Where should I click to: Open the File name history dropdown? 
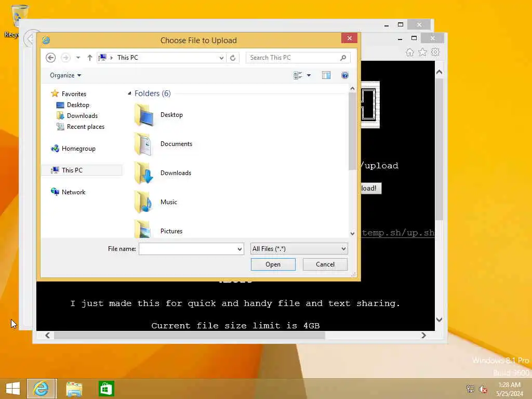pyautogui.click(x=240, y=249)
